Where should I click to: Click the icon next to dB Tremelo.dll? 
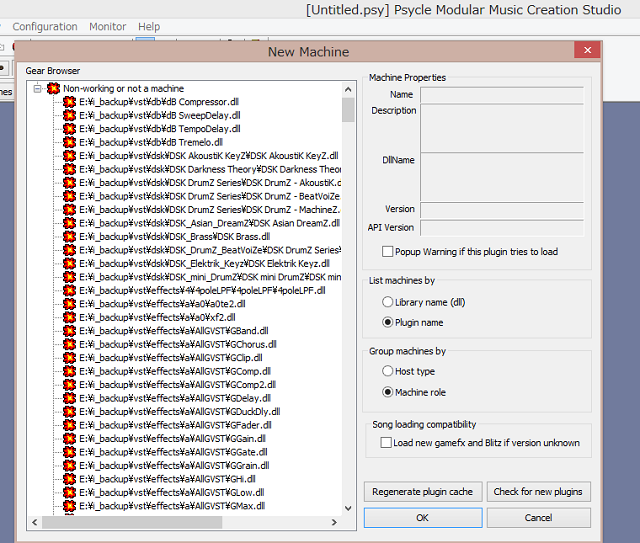point(70,142)
